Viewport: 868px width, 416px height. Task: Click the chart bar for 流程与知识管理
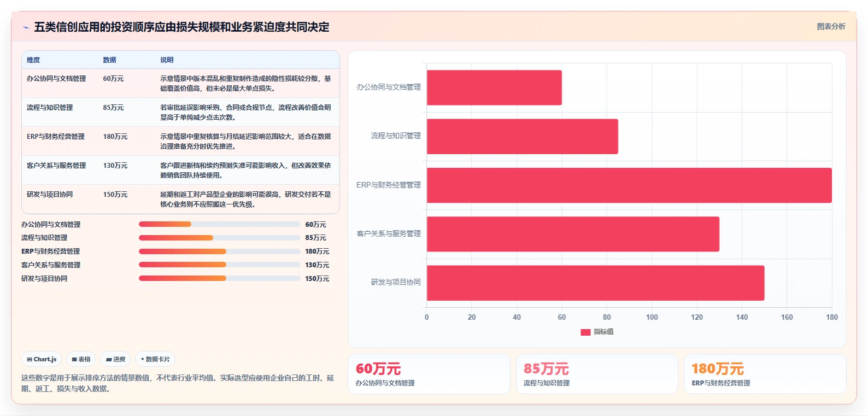pos(523,137)
